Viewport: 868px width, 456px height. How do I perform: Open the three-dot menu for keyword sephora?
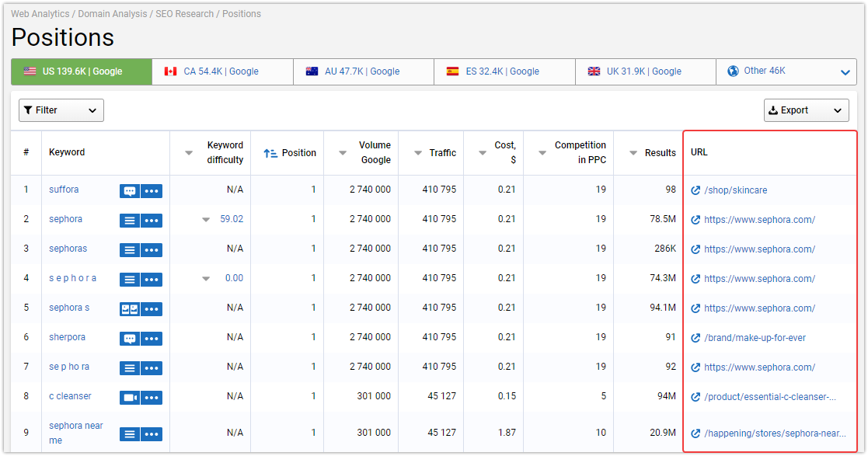point(152,221)
